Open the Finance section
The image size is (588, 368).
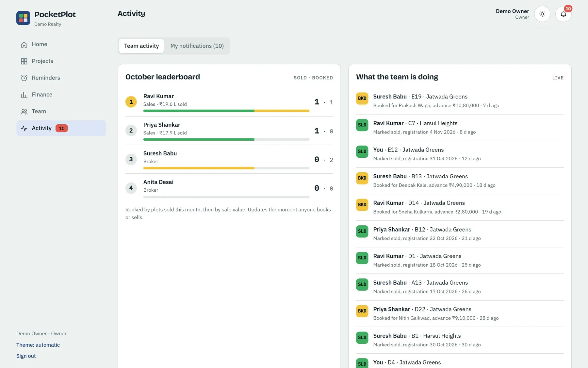[x=61, y=95]
